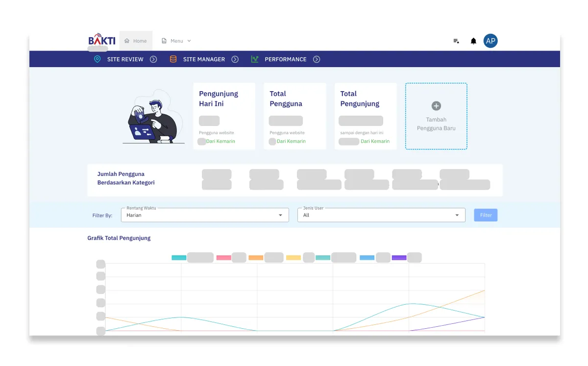Expand Performance via its circular arrow
The image size is (588, 366).
[317, 59]
